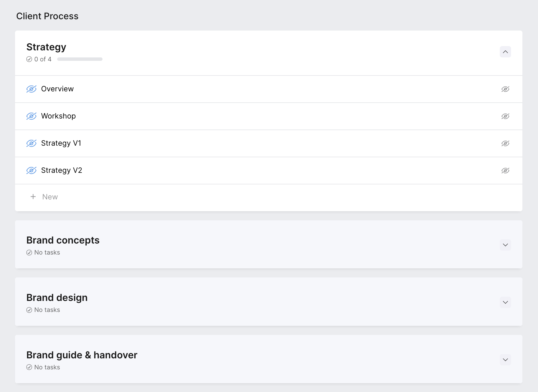Click the Brand guide & handover heading
Screen dimensions: 538x392
(x=82, y=355)
